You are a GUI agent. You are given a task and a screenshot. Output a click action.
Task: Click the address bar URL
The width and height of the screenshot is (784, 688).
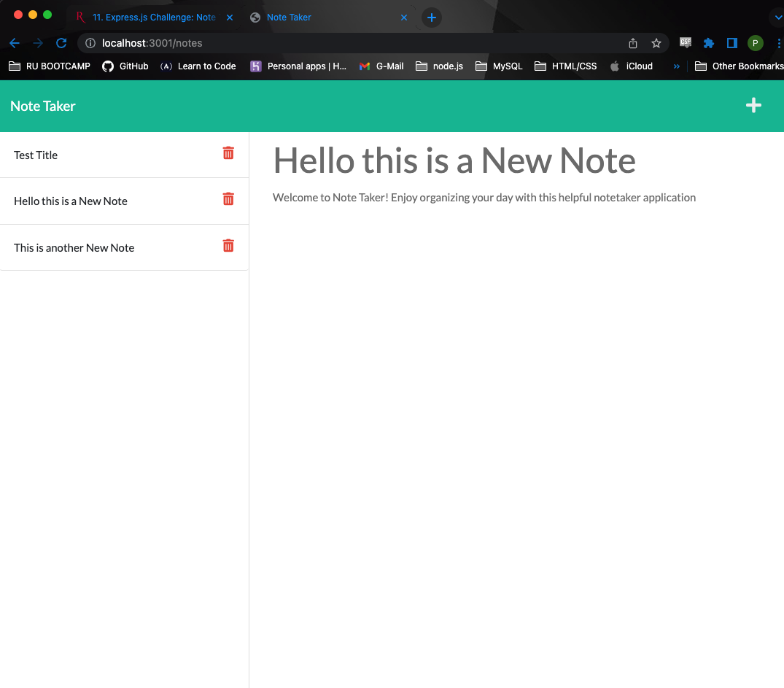click(x=152, y=43)
